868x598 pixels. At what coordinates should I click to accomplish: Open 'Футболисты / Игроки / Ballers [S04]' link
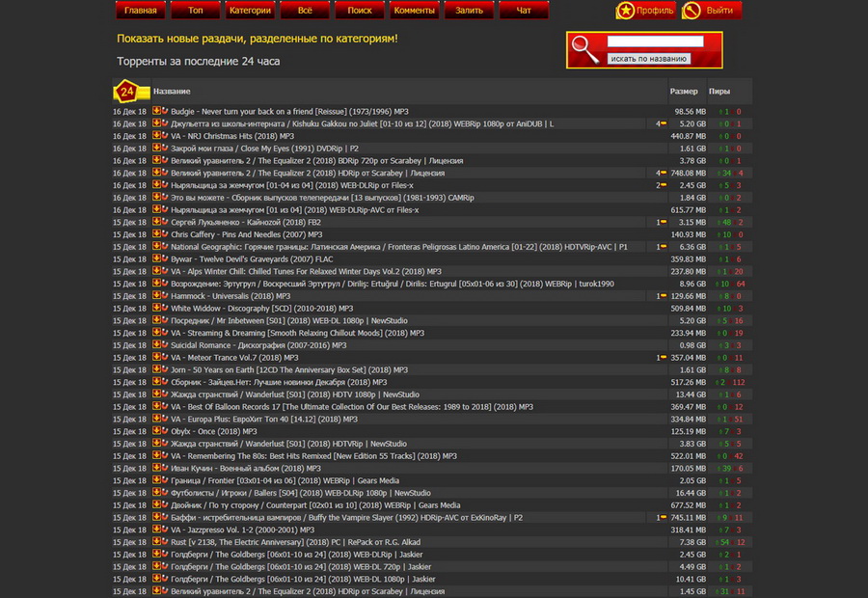point(301,493)
